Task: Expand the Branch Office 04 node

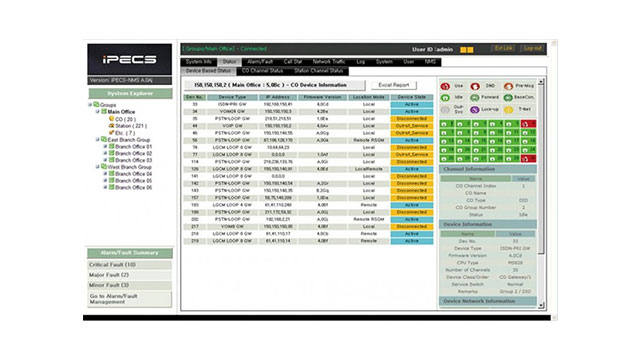Action: 105,174
